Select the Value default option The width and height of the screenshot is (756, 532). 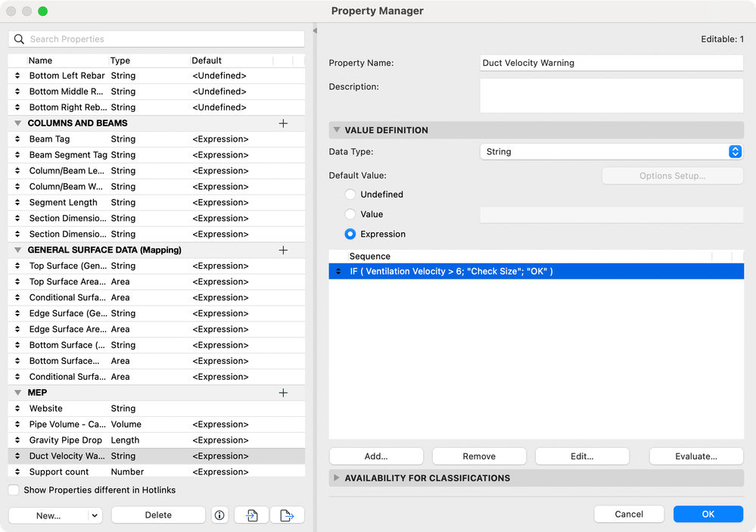[x=350, y=214]
